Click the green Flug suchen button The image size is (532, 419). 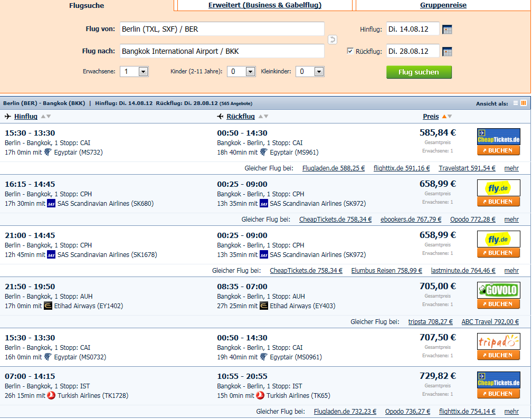coord(419,72)
